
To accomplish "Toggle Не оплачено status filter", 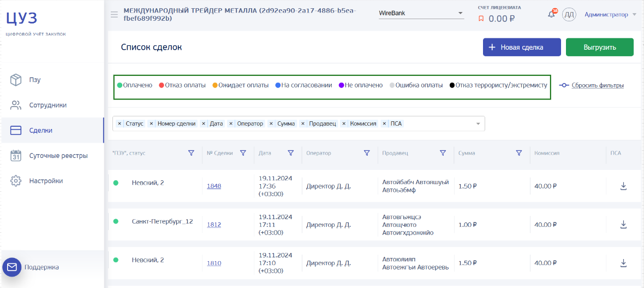I will pyautogui.click(x=360, y=86).
